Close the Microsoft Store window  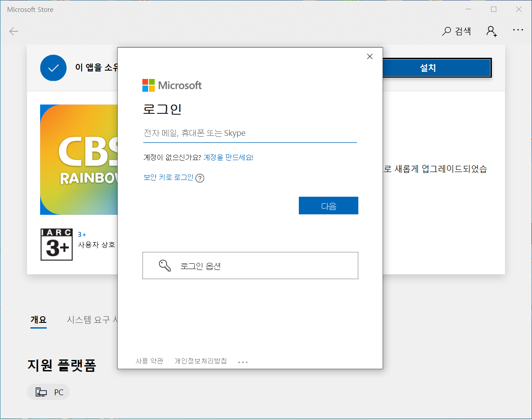coord(519,9)
